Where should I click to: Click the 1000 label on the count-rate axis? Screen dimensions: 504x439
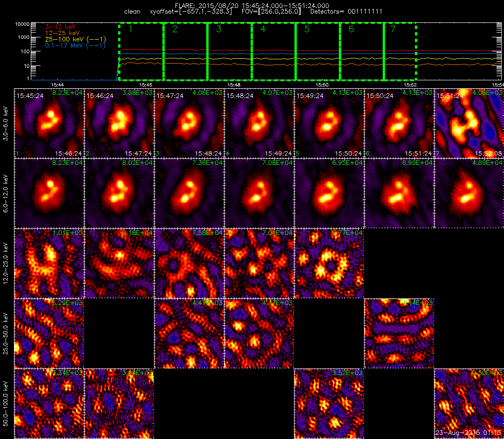24,37
